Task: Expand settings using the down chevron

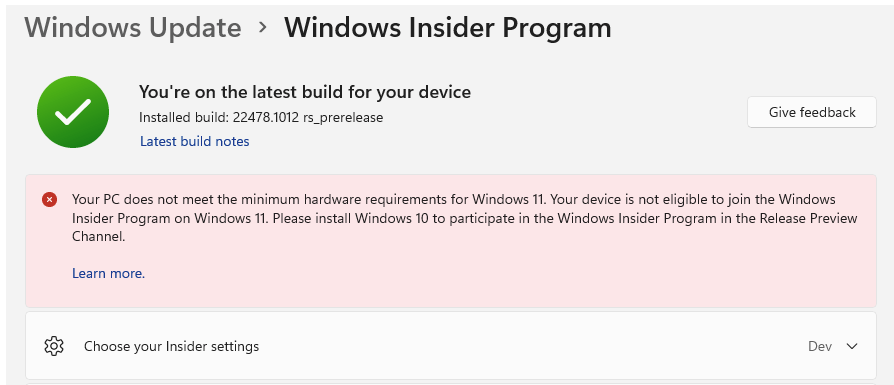Action: click(x=852, y=346)
